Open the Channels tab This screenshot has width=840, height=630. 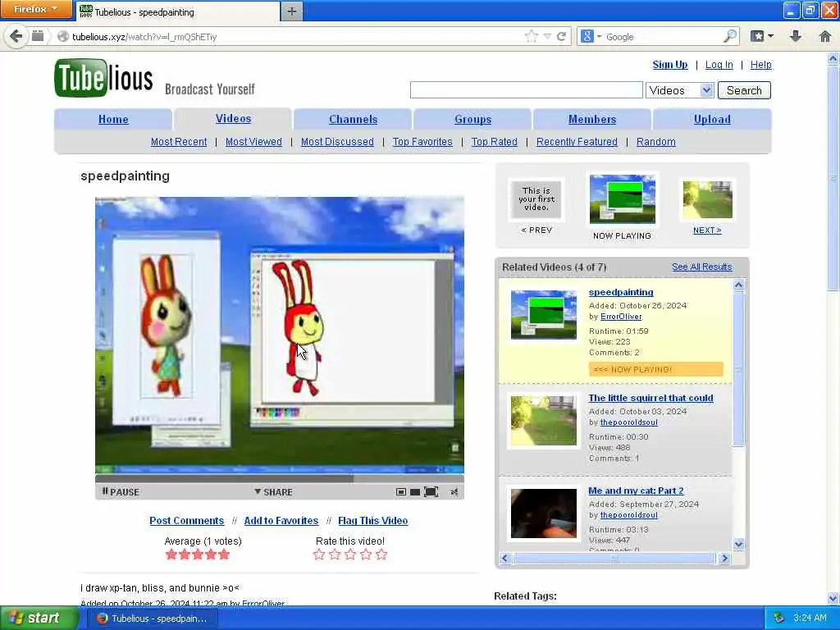tap(353, 119)
